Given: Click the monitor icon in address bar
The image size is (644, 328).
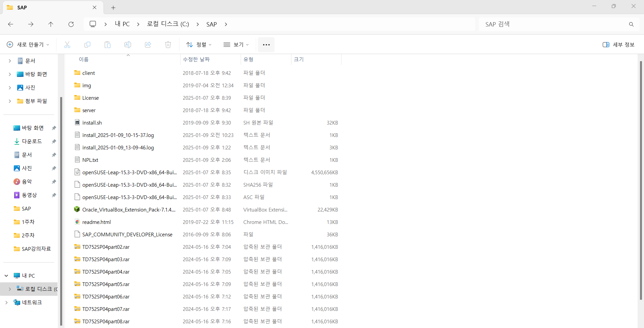Looking at the screenshot, I should coord(93,24).
